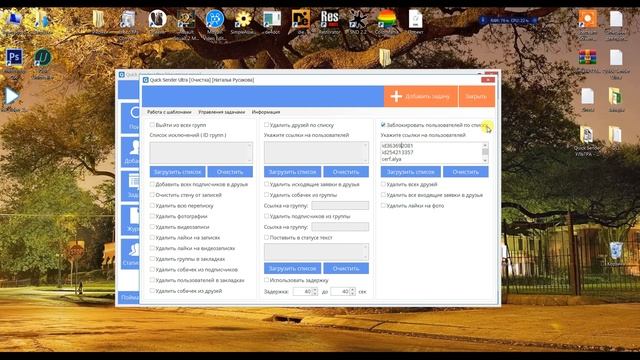Enable Выйти из всех групп checkbox
The width and height of the screenshot is (640, 360).
(x=152, y=125)
